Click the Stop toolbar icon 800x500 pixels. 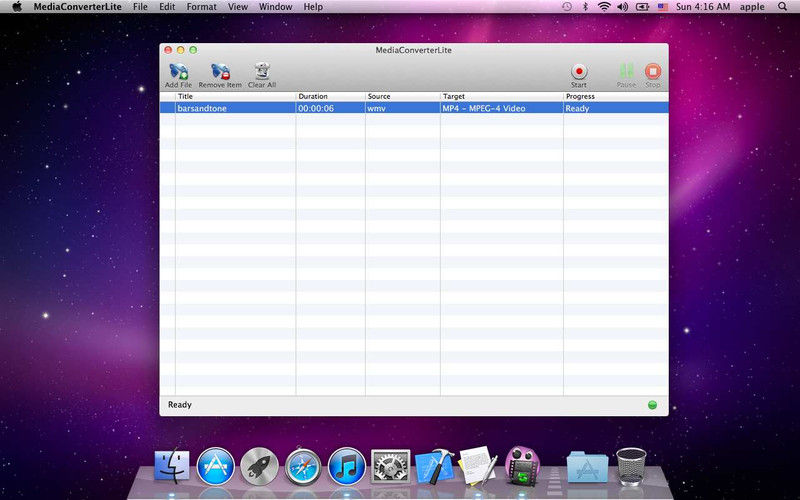pyautogui.click(x=653, y=75)
